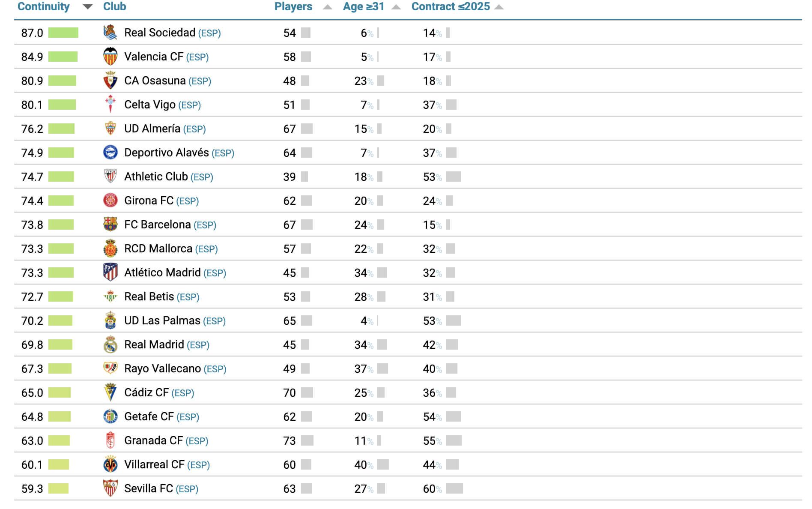The height and width of the screenshot is (509, 812).
Task: Sort the Players column ascending
Action: click(328, 7)
